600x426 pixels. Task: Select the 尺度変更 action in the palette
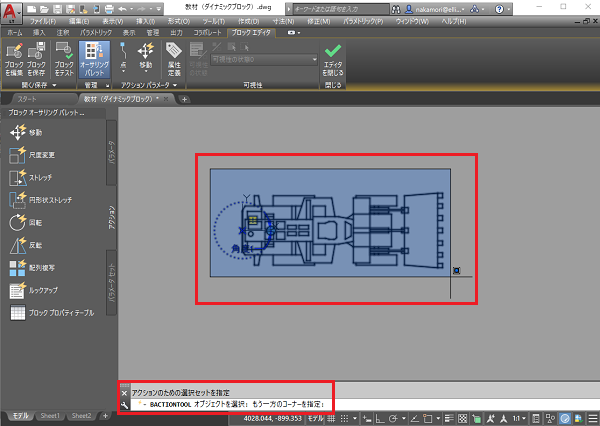pyautogui.click(x=32, y=155)
